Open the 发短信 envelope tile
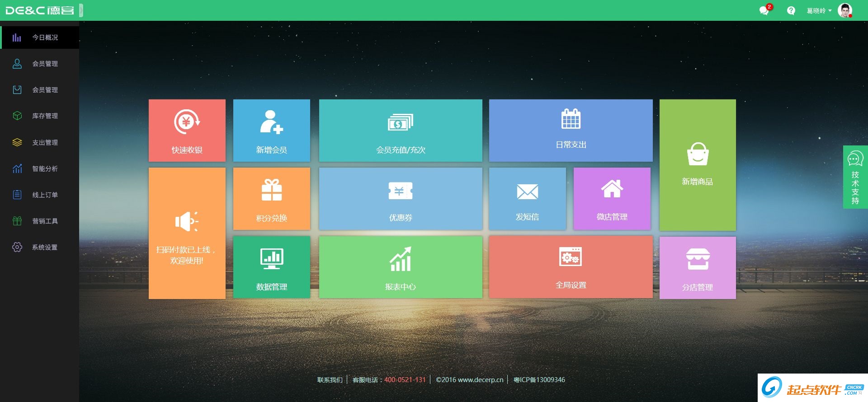 point(528,199)
